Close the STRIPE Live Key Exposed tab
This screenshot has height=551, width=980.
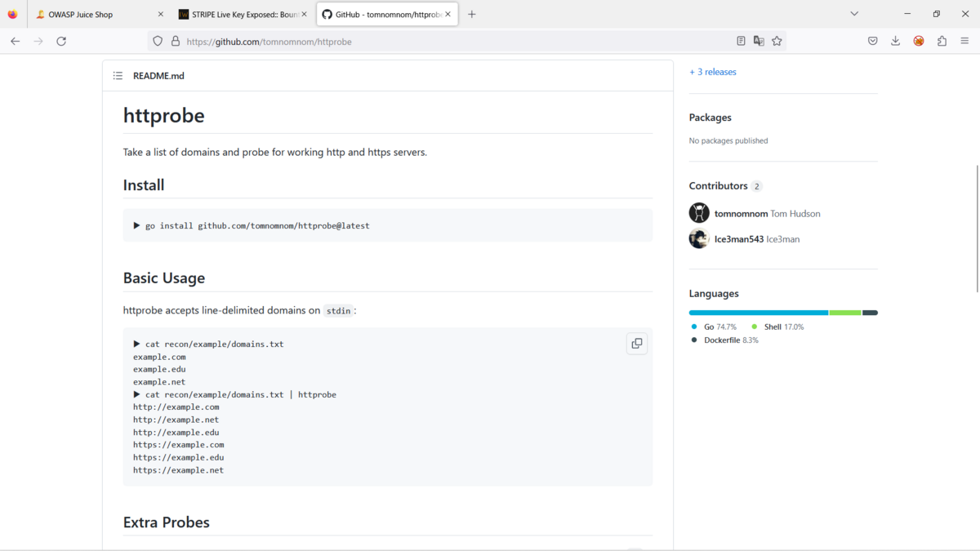pos(304,14)
